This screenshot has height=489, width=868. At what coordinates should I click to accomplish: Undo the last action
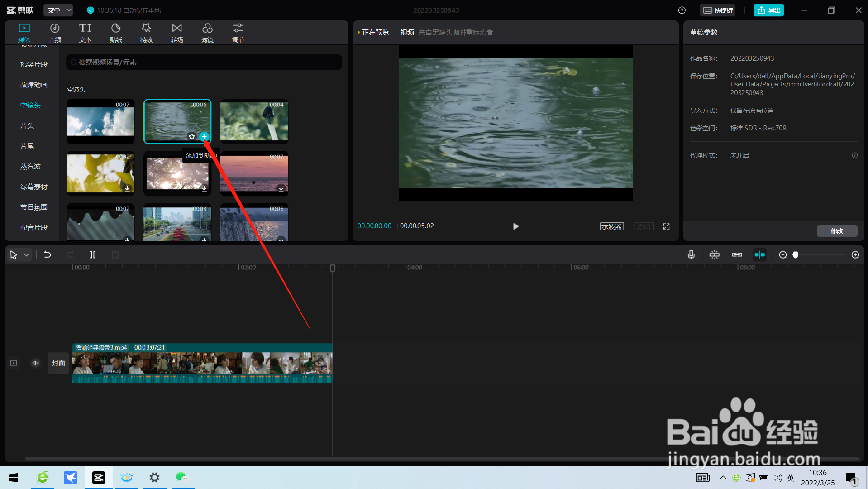click(x=47, y=254)
